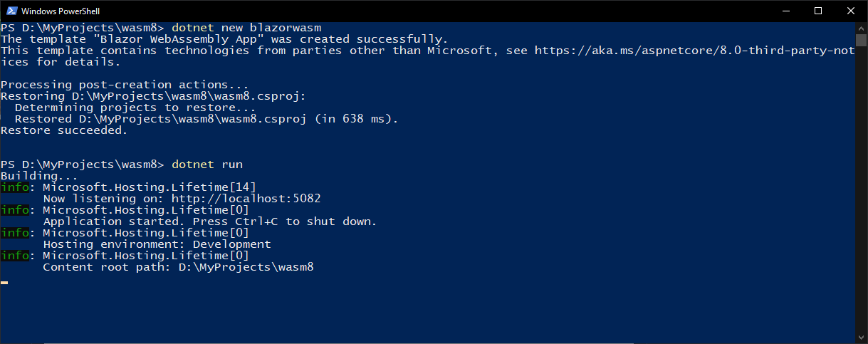This screenshot has width=868, height=344.
Task: Click the aka.ms aspnetcore third-party notices link
Action: tap(694, 51)
